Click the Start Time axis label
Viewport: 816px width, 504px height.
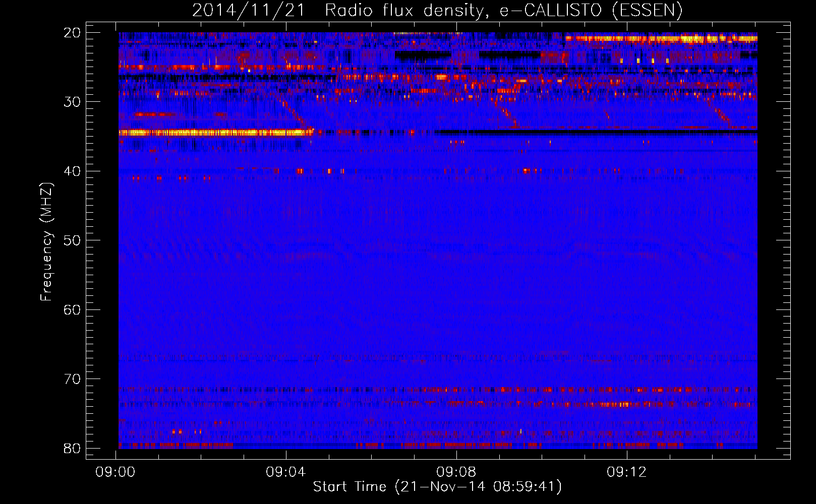(437, 487)
